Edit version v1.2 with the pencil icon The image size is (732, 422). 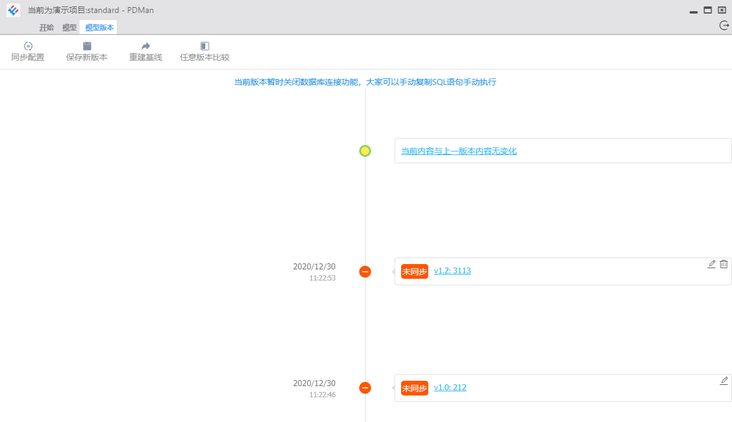pos(712,265)
